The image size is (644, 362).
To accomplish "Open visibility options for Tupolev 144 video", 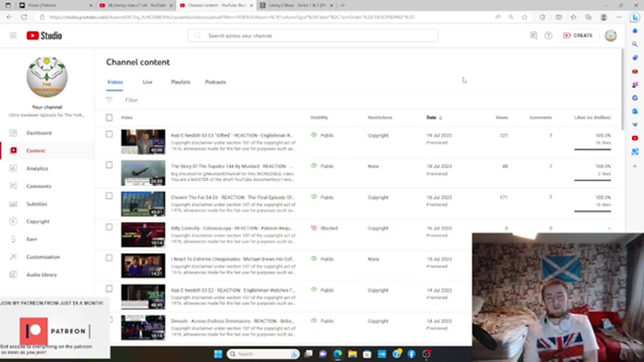I will (x=323, y=166).
